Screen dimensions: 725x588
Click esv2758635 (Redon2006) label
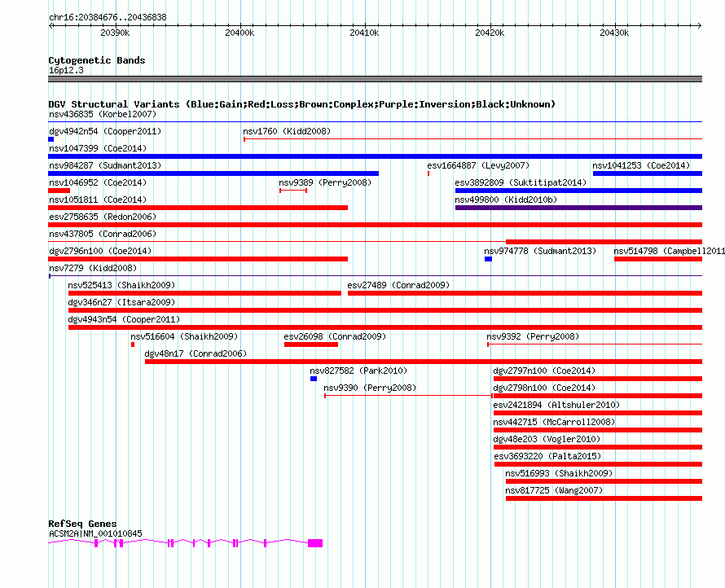click(103, 217)
